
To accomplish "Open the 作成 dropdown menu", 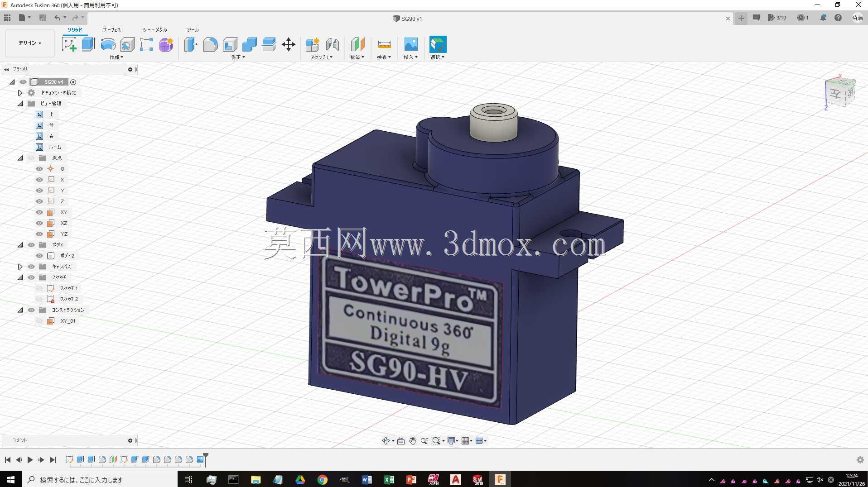I will pyautogui.click(x=116, y=57).
